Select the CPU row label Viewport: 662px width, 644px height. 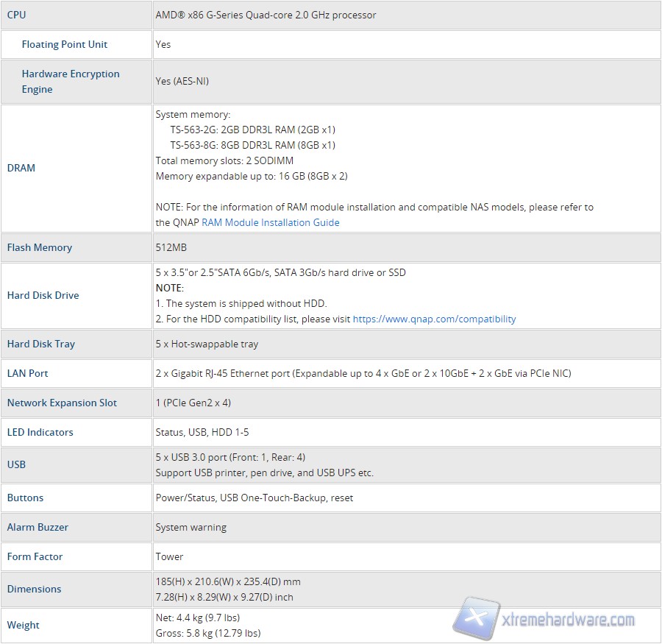click(16, 15)
